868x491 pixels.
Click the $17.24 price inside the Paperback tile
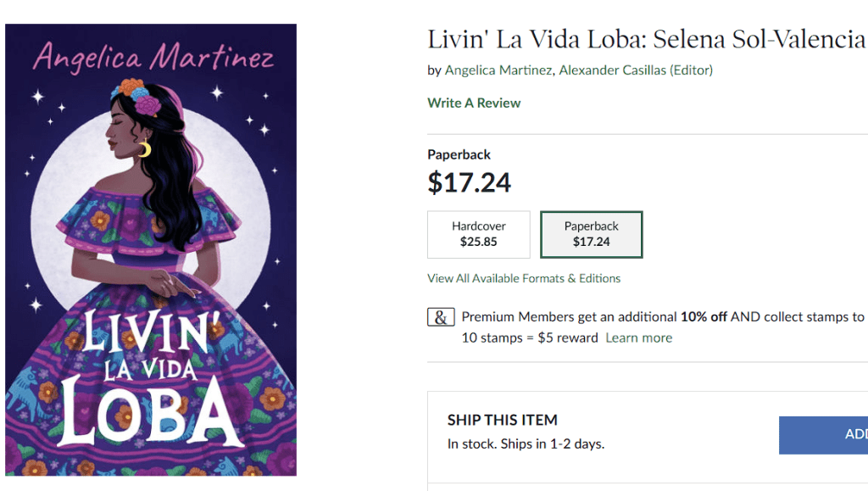[x=591, y=243]
